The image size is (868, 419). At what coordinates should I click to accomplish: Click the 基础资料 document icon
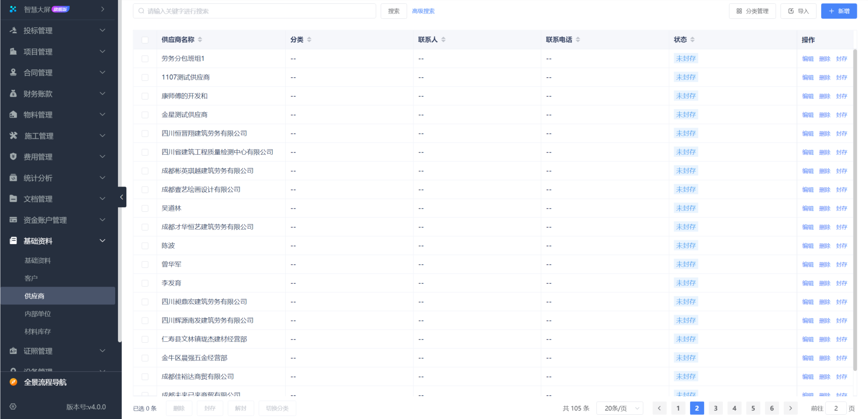pos(13,241)
